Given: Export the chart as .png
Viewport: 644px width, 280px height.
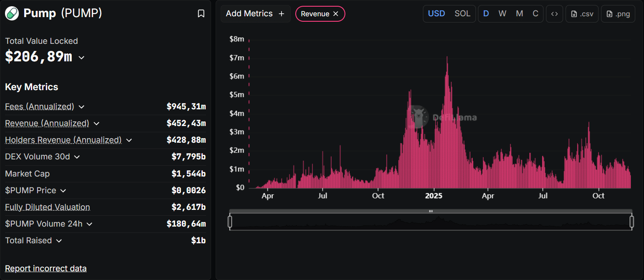Looking at the screenshot, I should pos(618,14).
